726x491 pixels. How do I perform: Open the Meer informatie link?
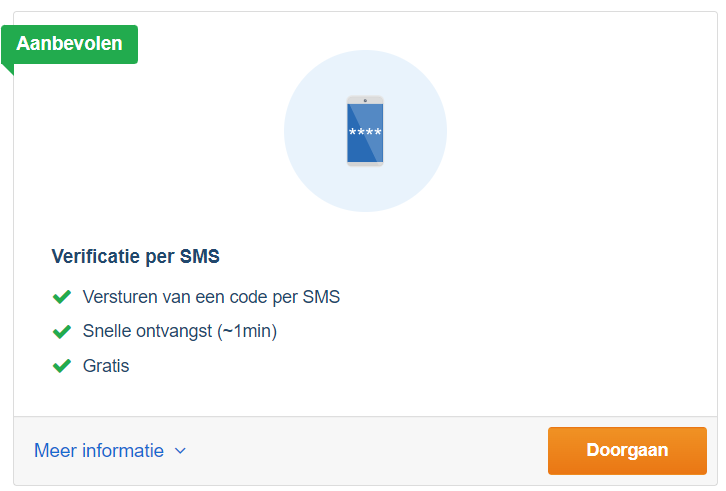pyautogui.click(x=99, y=451)
